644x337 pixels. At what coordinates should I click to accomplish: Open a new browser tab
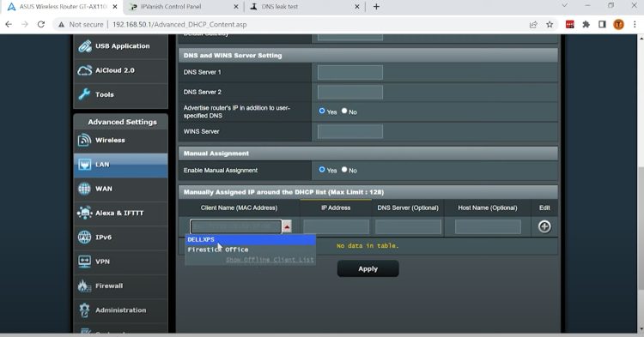click(x=376, y=7)
